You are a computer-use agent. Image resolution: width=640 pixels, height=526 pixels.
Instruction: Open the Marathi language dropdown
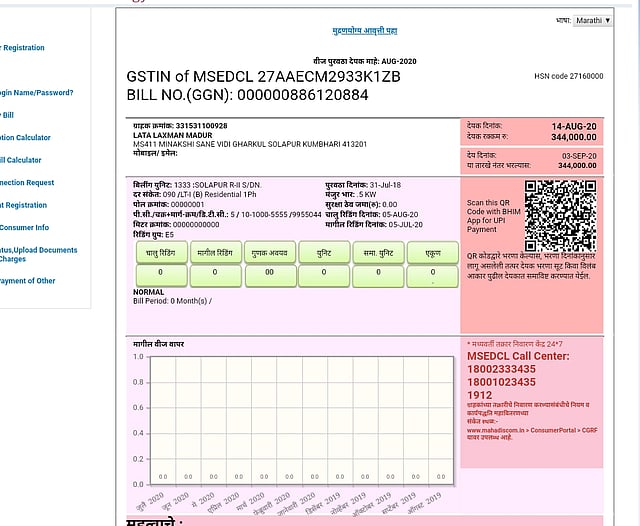click(x=593, y=20)
